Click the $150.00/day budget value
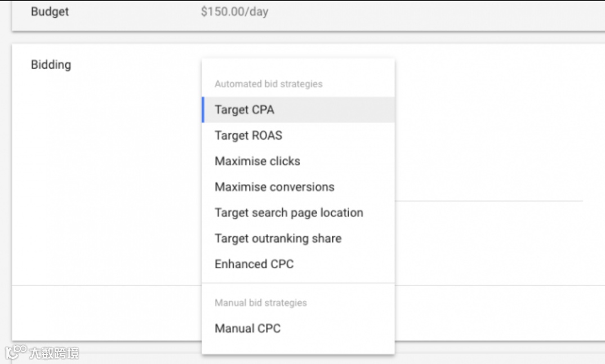This screenshot has height=364, width=605. click(x=234, y=12)
